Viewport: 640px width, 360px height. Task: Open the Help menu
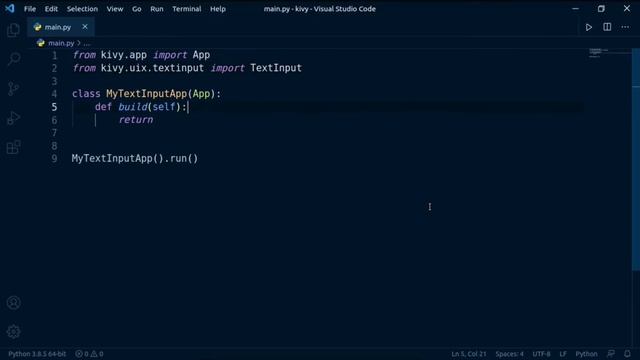[x=218, y=9]
